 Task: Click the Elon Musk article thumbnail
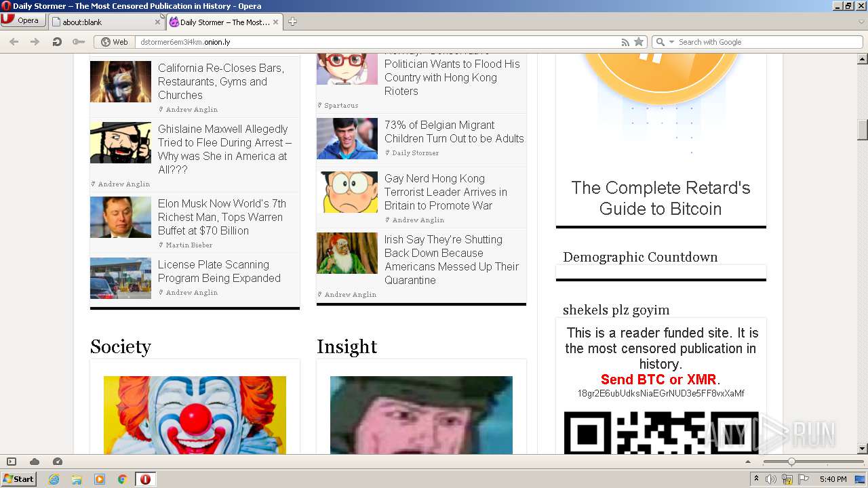point(121,217)
